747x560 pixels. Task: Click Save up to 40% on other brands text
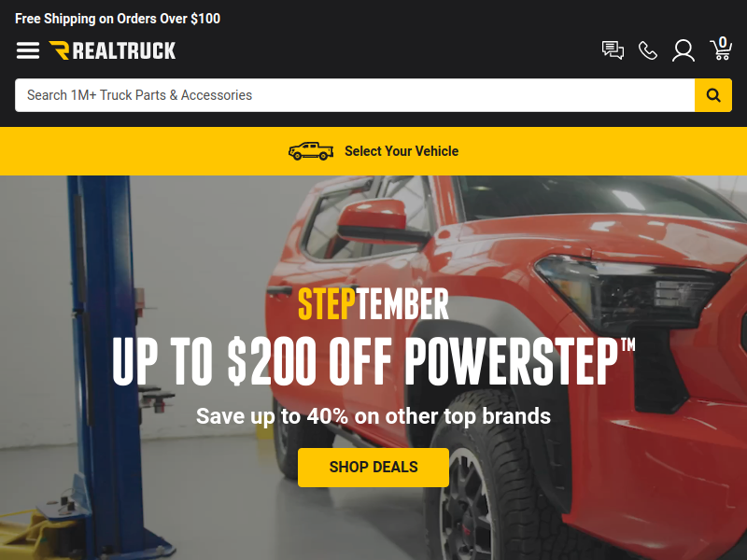point(373,416)
